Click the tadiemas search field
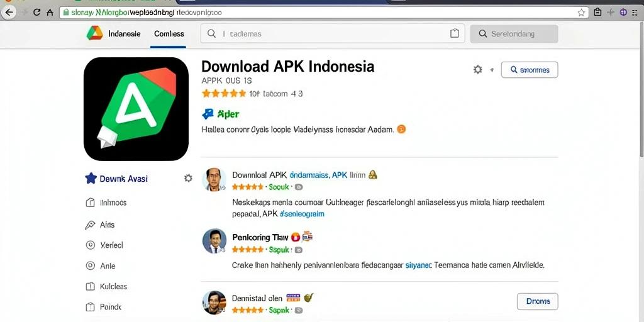 point(333,34)
